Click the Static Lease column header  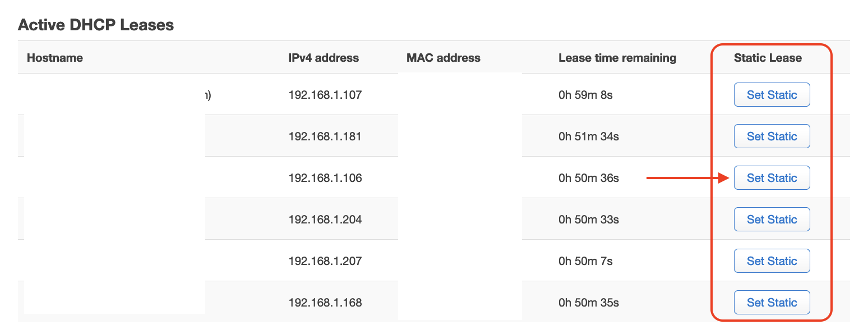pyautogui.click(x=768, y=58)
